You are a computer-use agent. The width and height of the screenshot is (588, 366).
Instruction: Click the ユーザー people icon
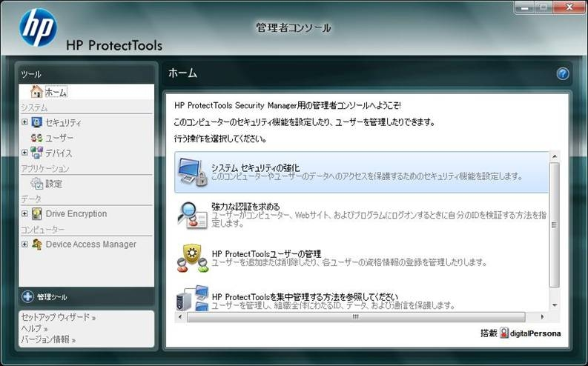[x=36, y=138]
